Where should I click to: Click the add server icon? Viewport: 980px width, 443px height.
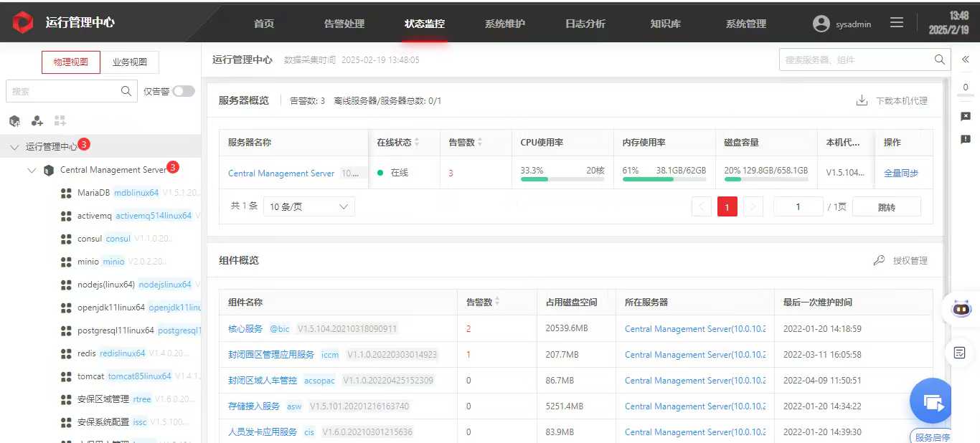coord(14,121)
